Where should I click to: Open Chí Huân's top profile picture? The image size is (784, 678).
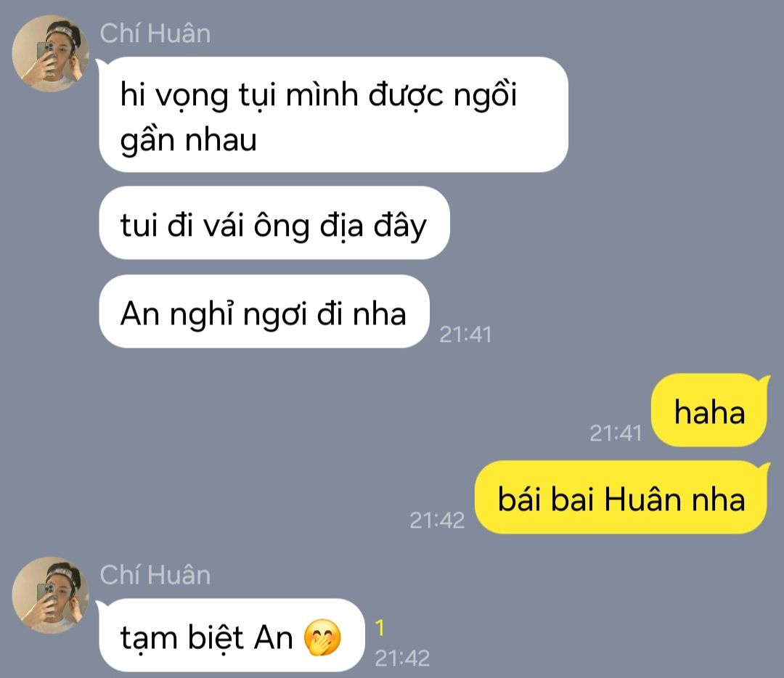[x=51, y=53]
